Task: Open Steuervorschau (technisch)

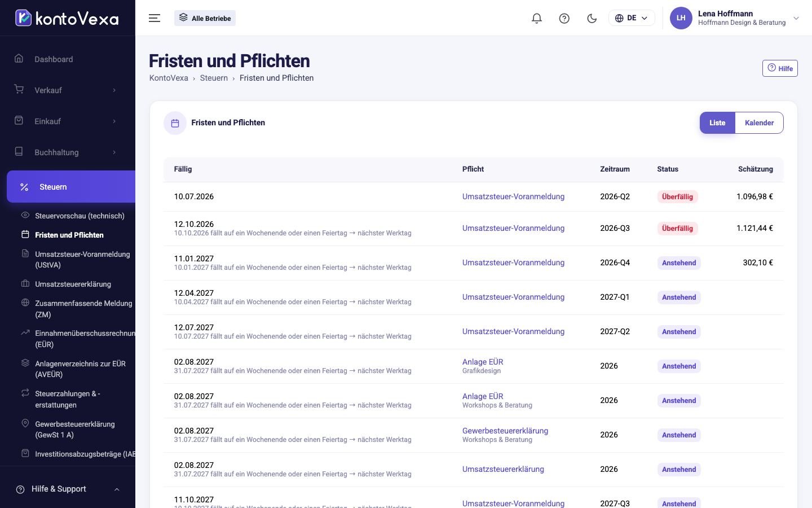Action: tap(80, 216)
